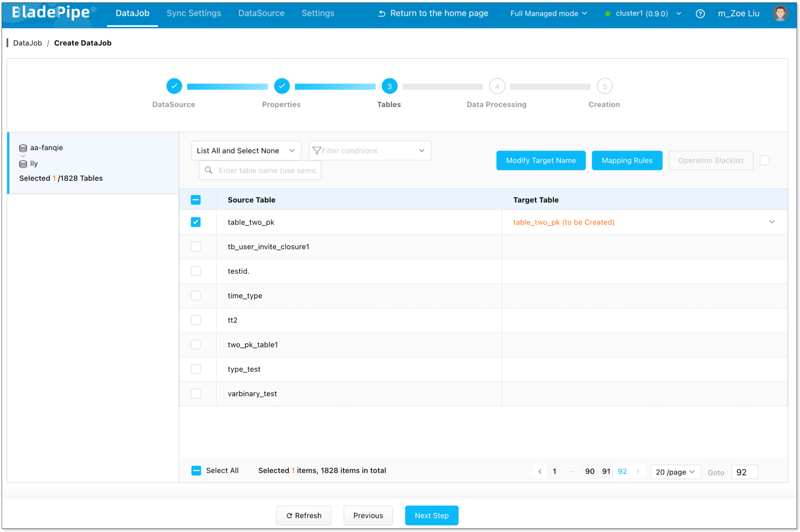Open the DataSource navigation tab

261,13
